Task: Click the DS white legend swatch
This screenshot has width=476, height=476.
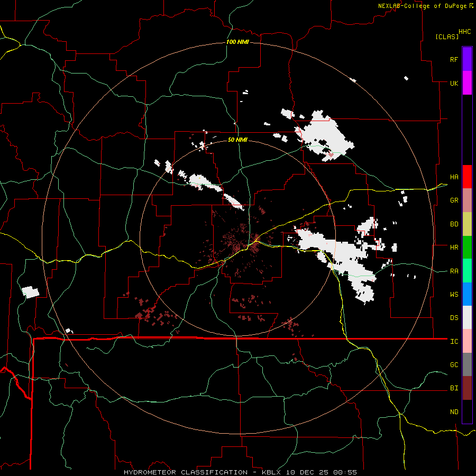Action: pyautogui.click(x=467, y=317)
